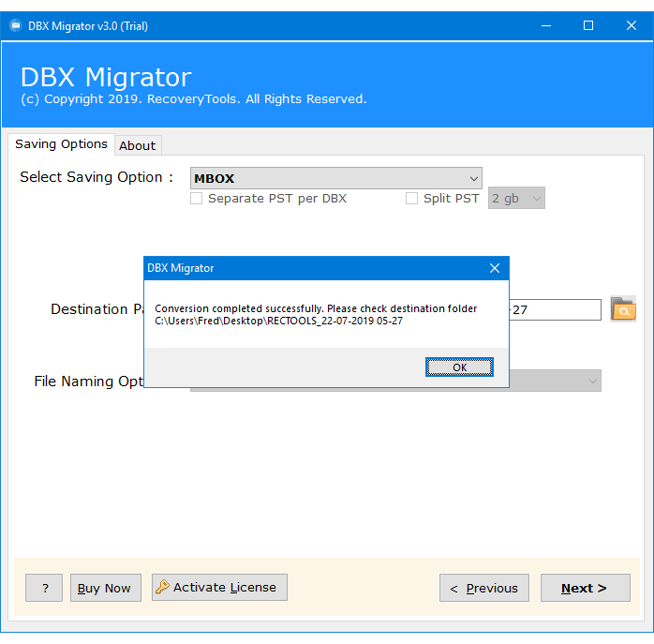Toggle the Split PST checkbox
Viewport: 654px width, 644px height.
[411, 198]
